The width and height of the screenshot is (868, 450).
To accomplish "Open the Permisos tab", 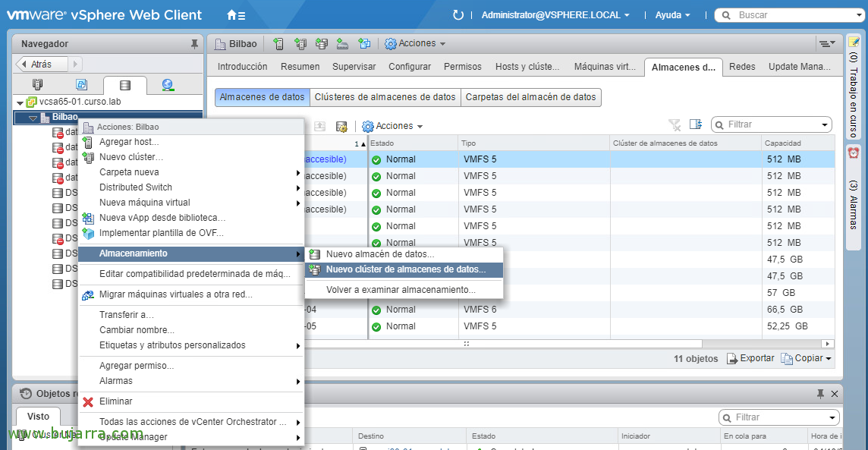I will point(463,67).
